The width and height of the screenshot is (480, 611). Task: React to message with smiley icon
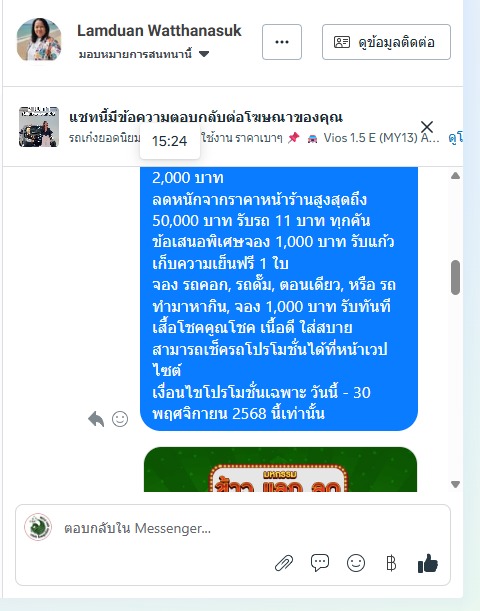(120, 419)
